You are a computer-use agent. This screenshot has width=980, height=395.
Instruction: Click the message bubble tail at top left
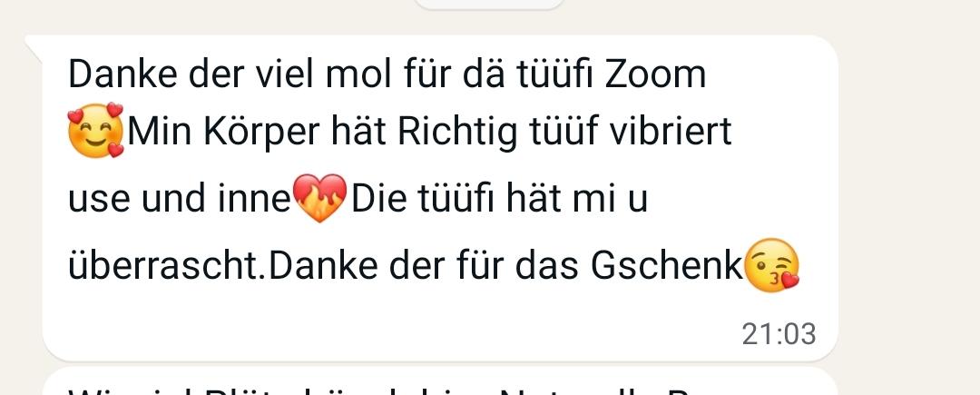click(34, 49)
